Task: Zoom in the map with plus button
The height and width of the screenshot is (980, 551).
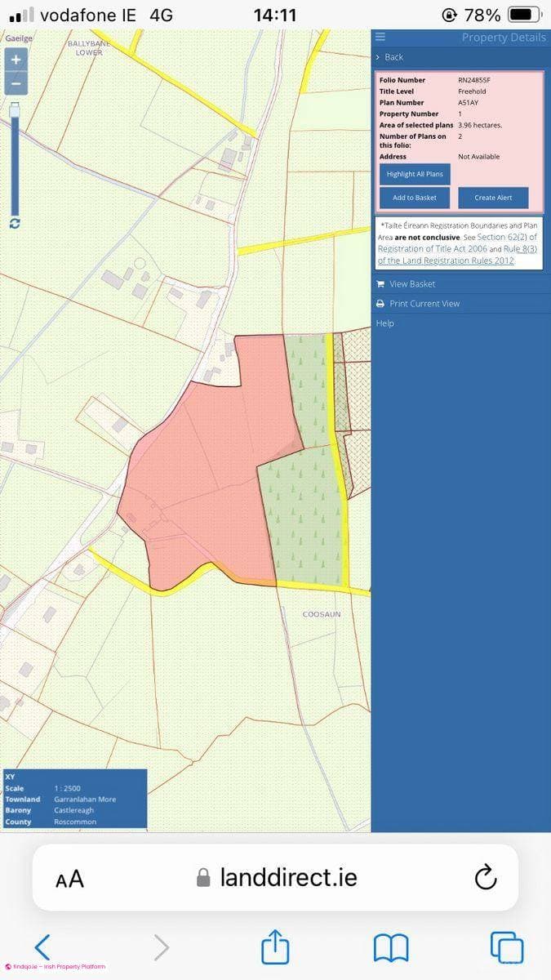Action: click(x=16, y=60)
